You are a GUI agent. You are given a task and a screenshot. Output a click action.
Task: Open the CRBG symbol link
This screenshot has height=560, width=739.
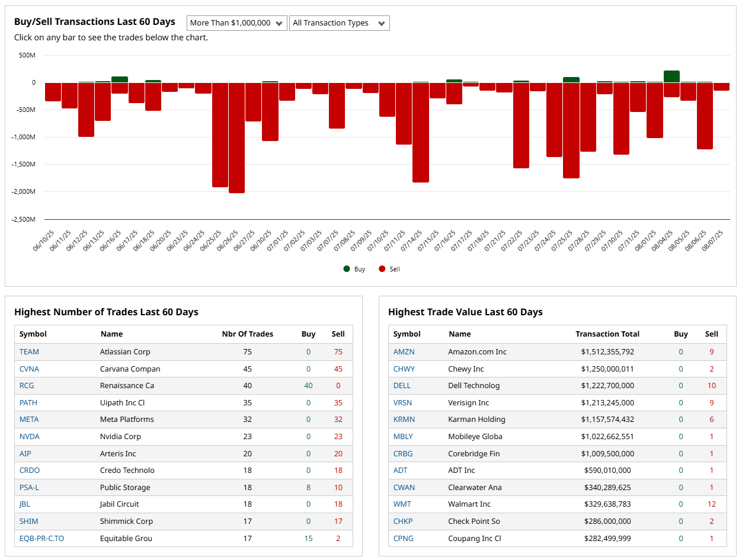pyautogui.click(x=403, y=454)
